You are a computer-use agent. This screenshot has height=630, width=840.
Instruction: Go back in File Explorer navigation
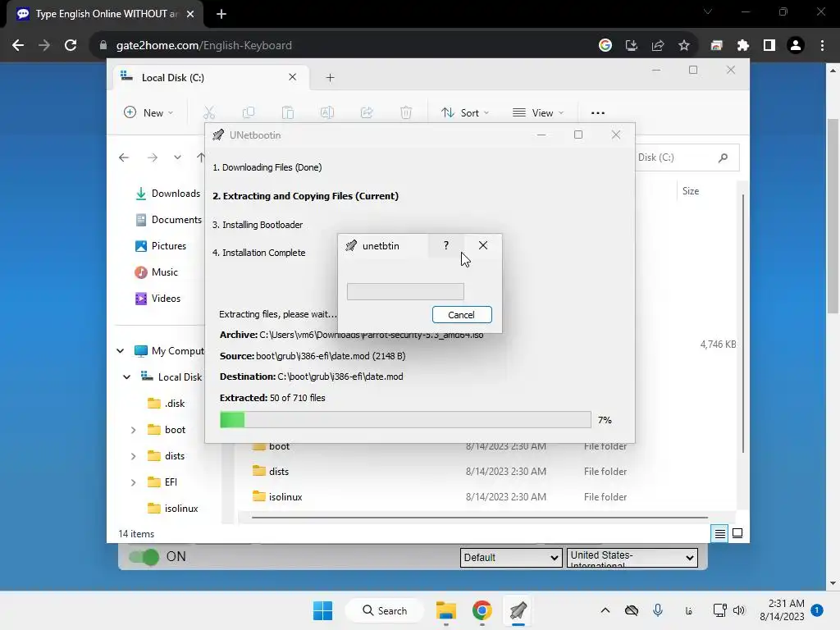click(x=124, y=157)
